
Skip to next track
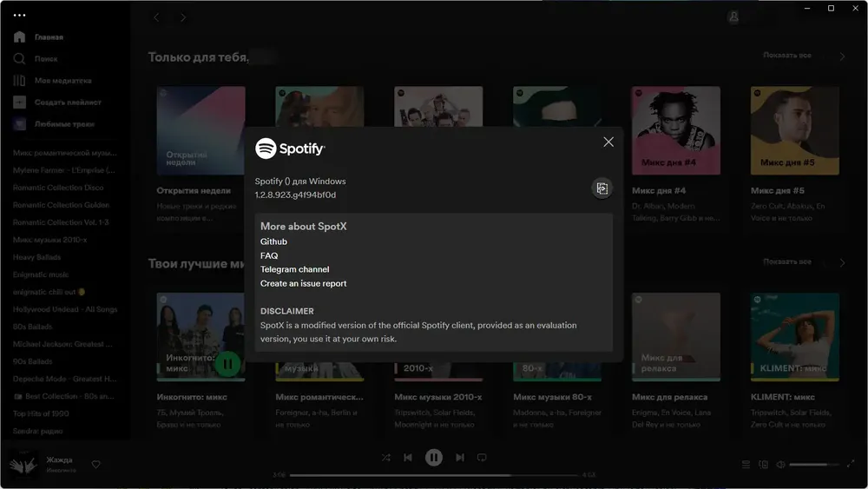point(459,458)
